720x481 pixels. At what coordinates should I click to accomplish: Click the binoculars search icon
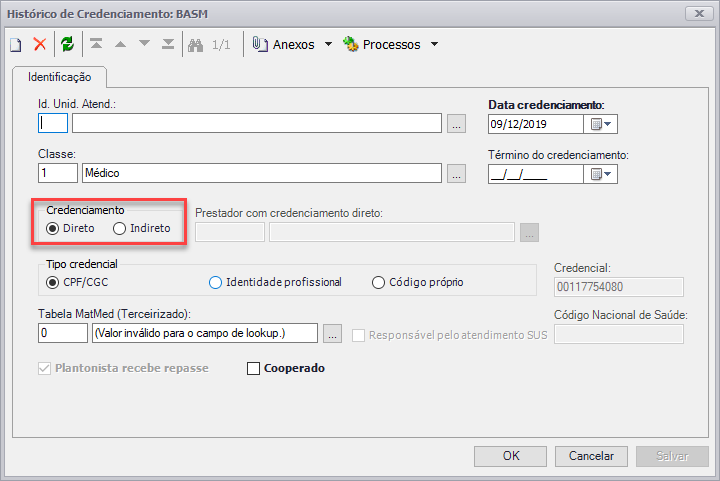pyautogui.click(x=196, y=45)
